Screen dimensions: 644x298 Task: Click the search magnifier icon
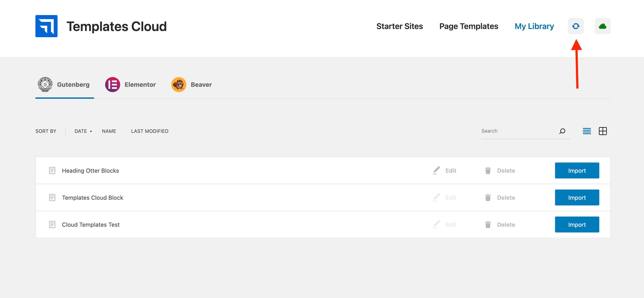[x=562, y=131]
